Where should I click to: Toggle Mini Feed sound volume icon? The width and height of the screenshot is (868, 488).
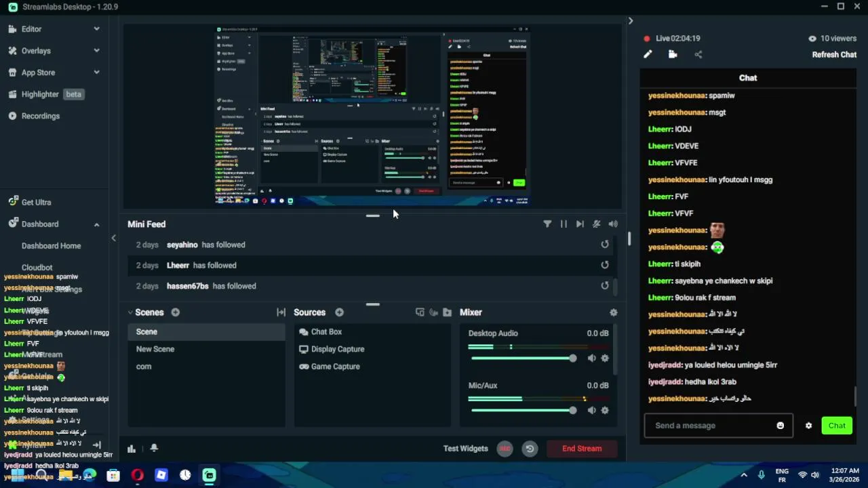click(x=613, y=224)
